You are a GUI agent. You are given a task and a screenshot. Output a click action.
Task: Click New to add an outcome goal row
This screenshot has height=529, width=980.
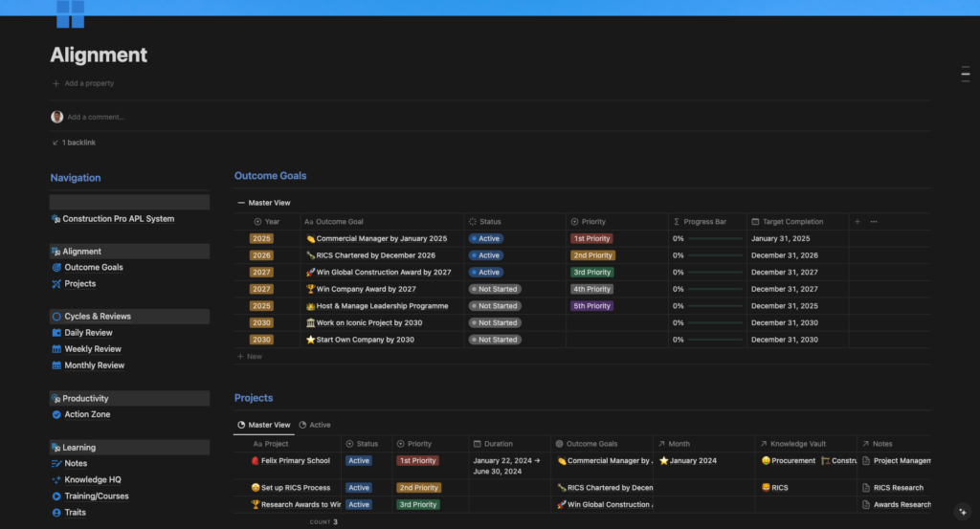(x=250, y=357)
